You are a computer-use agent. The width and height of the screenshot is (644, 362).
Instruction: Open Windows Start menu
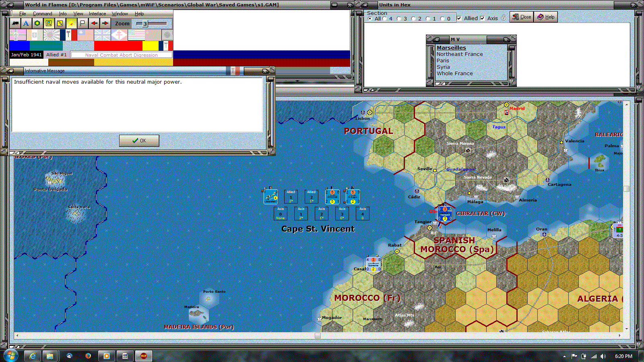11,356
